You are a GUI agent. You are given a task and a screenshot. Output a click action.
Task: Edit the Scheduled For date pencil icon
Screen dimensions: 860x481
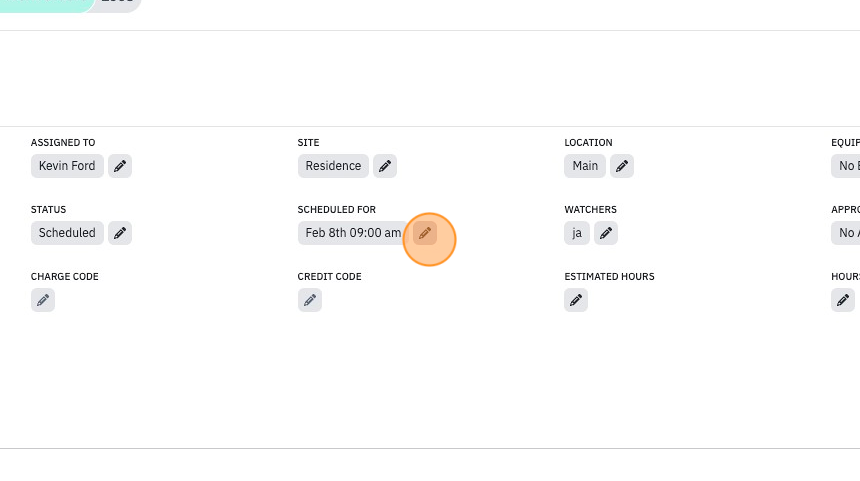tap(425, 233)
